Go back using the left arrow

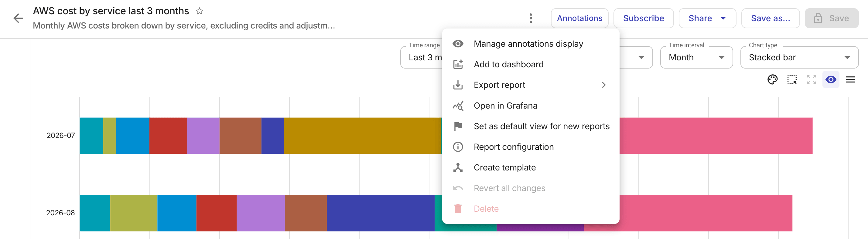(x=18, y=18)
